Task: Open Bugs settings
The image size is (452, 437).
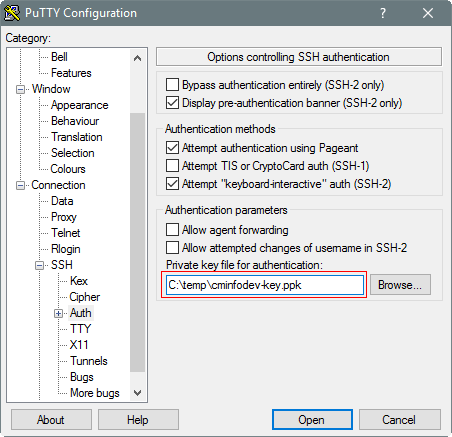Action: pos(82,377)
